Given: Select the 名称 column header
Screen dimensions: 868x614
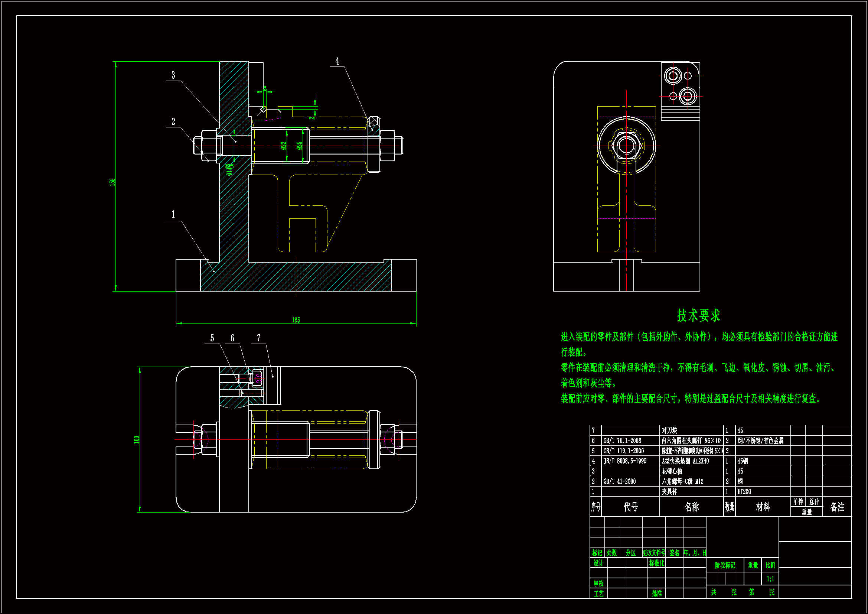Looking at the screenshot, I should pyautogui.click(x=691, y=507).
